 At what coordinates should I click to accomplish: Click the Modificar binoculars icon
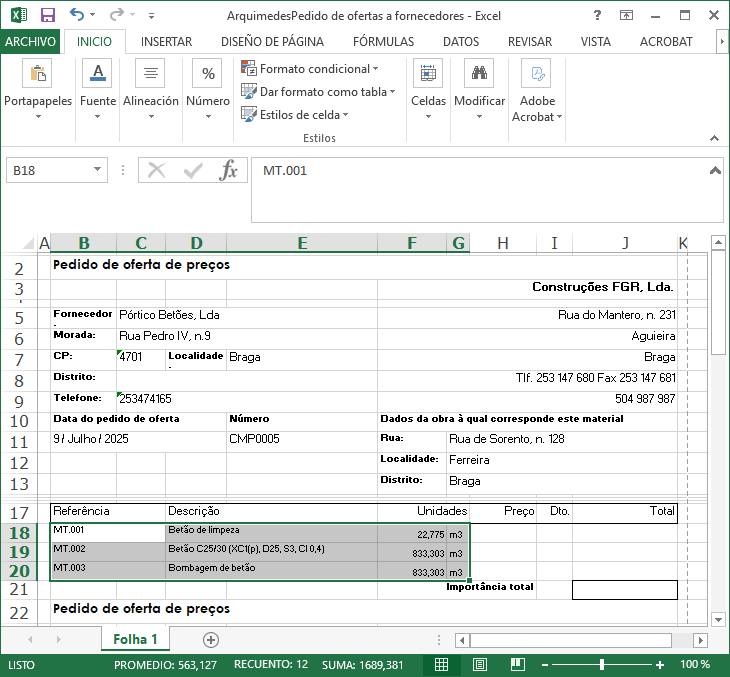(x=479, y=73)
